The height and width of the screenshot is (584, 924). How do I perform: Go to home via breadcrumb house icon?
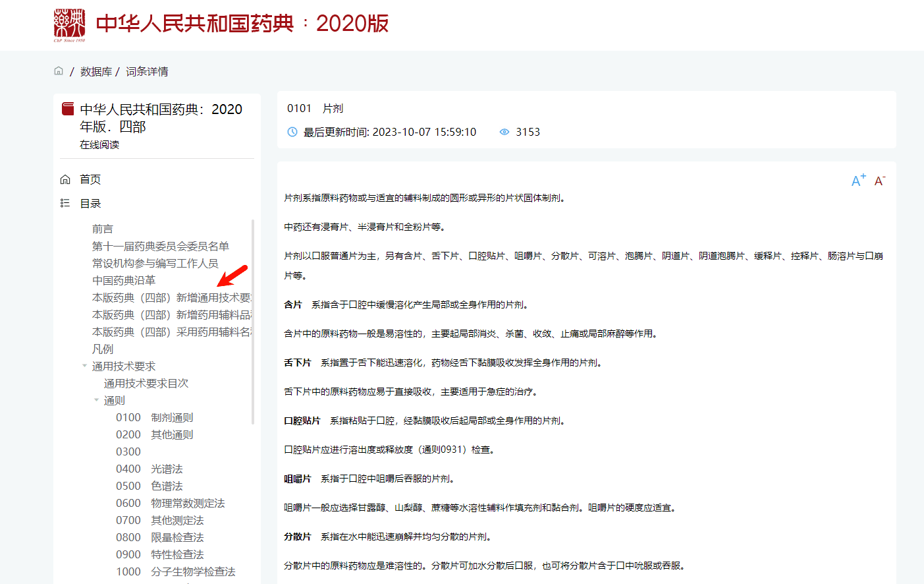[59, 71]
